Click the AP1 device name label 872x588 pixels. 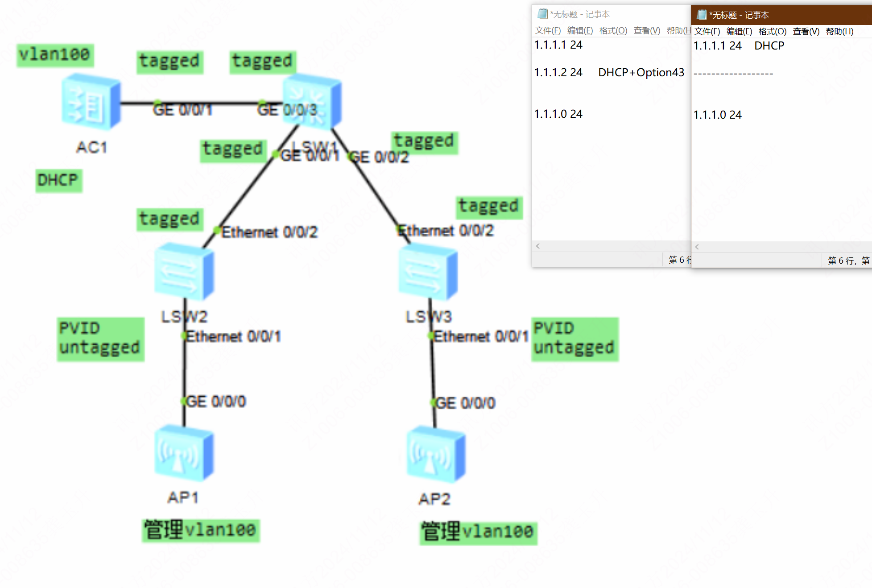[x=183, y=497]
